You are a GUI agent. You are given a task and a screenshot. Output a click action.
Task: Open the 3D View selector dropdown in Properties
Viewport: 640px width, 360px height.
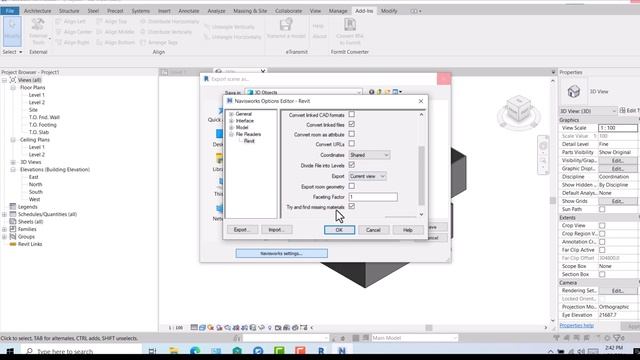(588, 111)
